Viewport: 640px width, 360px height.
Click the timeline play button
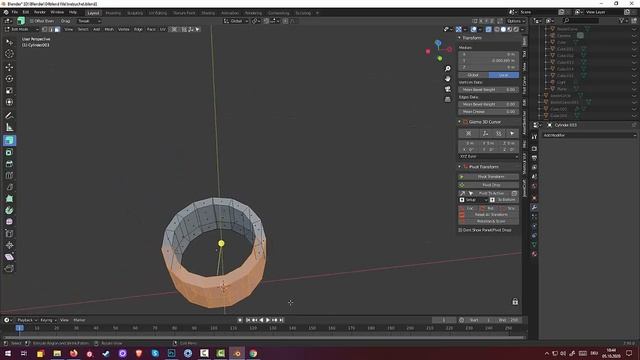[x=268, y=320]
